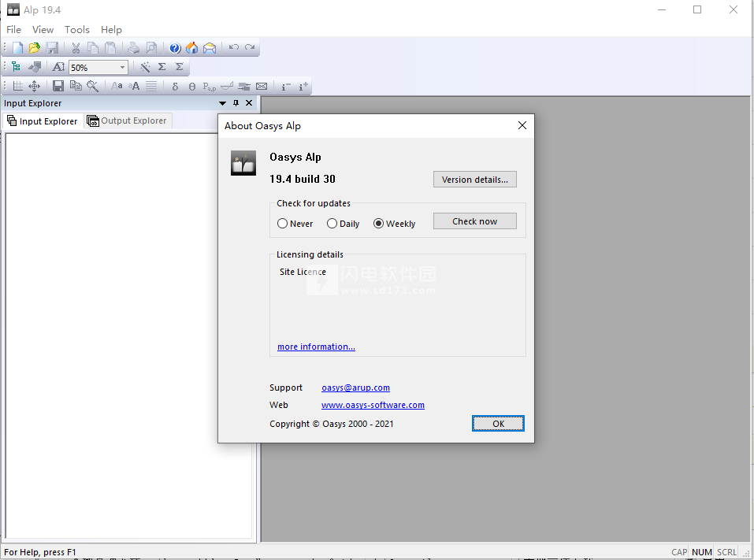The height and width of the screenshot is (560, 754).
Task: Click the Oasys Alp logo in About dialog
Action: click(x=243, y=164)
